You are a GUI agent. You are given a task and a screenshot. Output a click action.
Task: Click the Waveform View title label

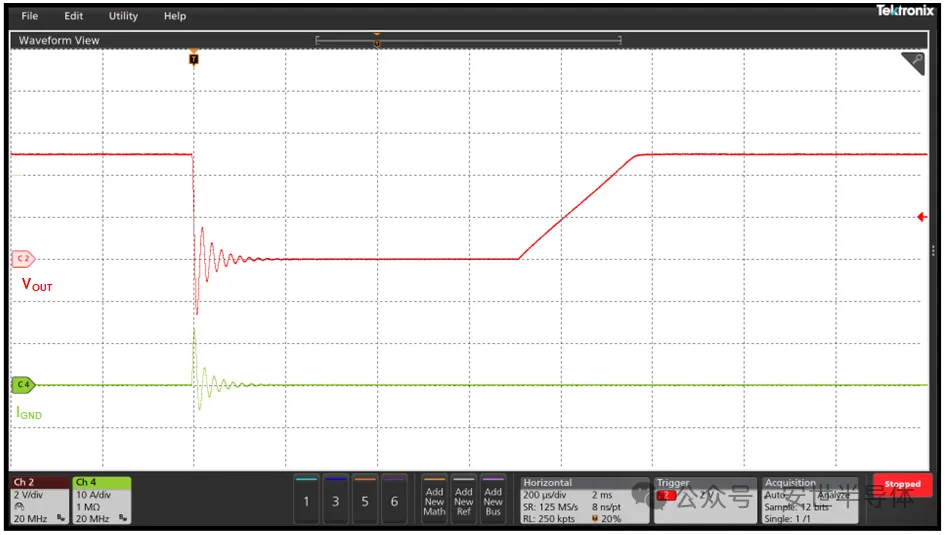pos(59,40)
